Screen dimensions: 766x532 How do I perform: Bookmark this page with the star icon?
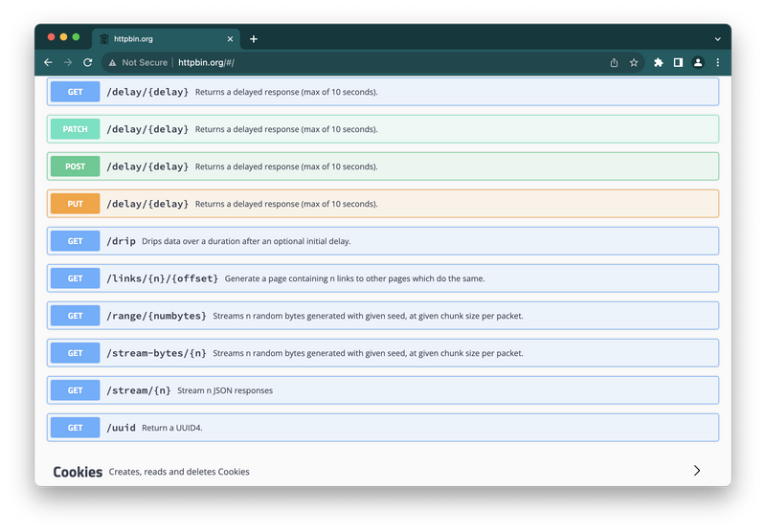point(634,62)
